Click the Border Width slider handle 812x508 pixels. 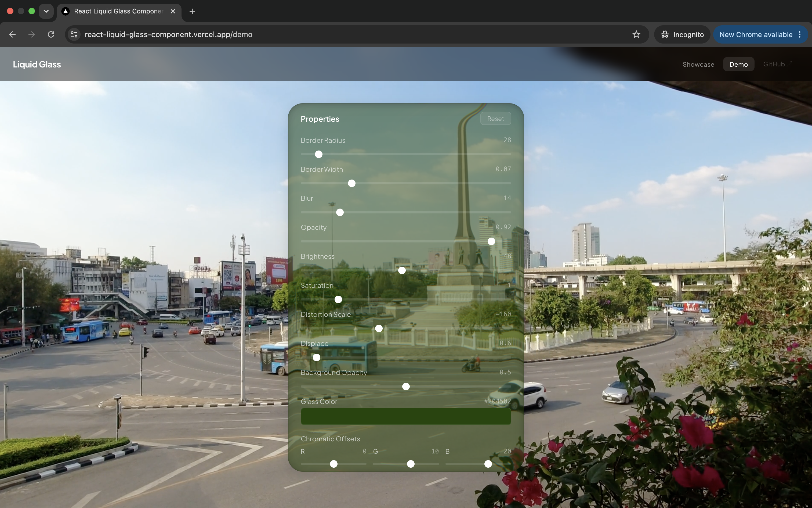point(352,183)
